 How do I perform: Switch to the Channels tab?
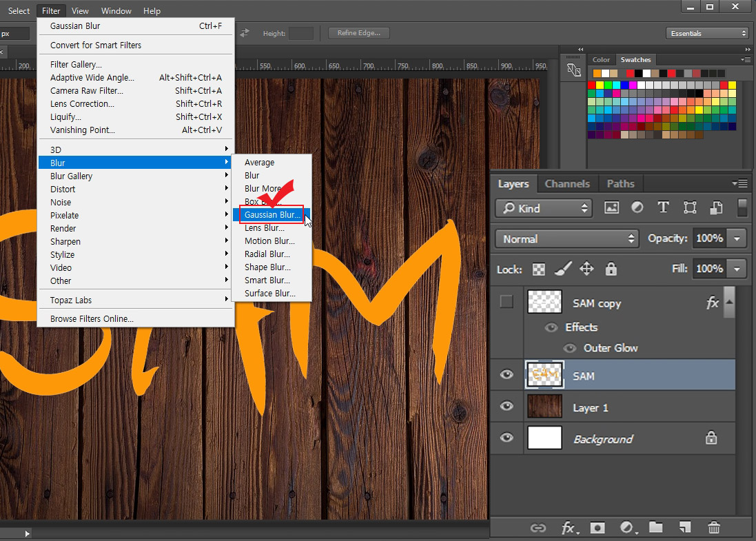pyautogui.click(x=567, y=184)
